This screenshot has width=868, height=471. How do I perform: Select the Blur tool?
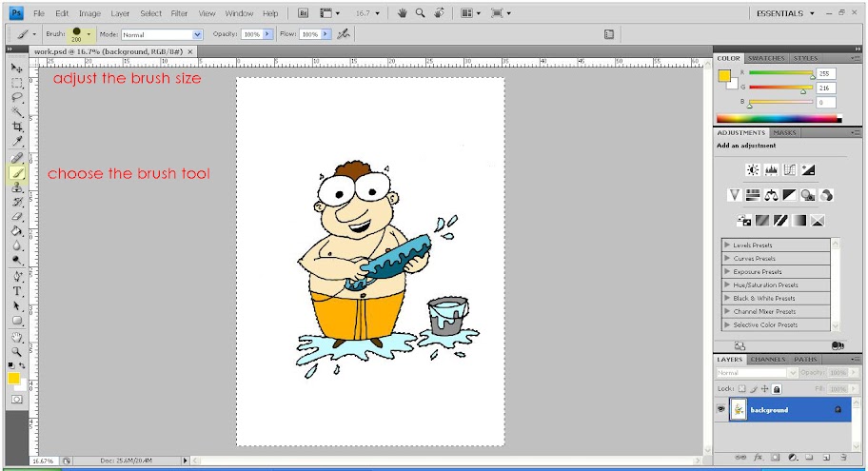point(17,245)
